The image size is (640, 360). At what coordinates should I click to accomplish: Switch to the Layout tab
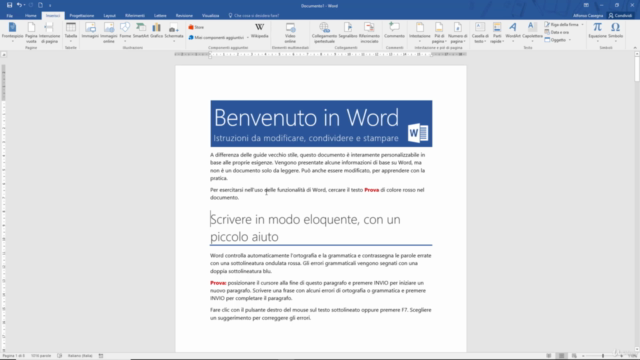109,16
